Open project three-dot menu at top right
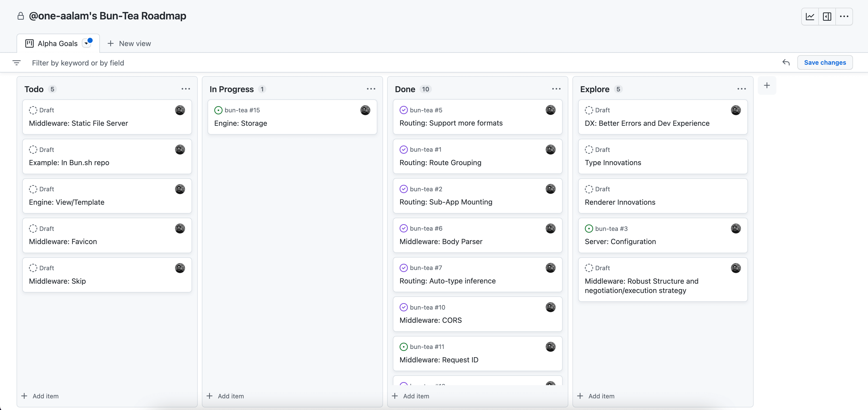The width and height of the screenshot is (868, 410). click(x=844, y=17)
